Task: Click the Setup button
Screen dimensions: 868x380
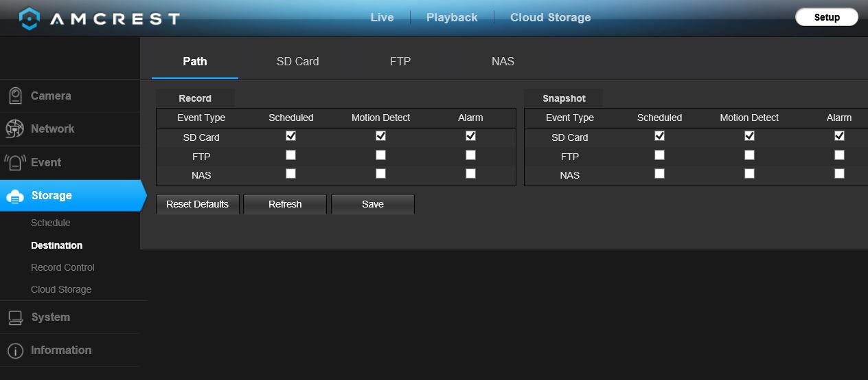Action: point(827,18)
